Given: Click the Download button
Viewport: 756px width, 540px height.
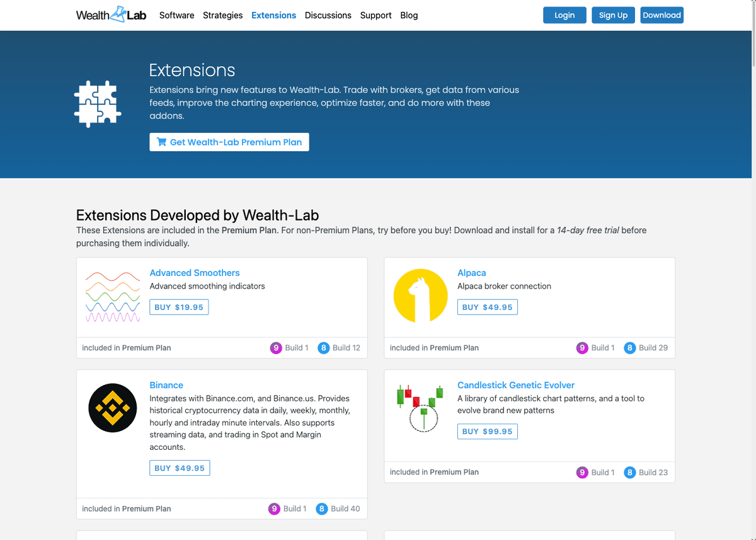Looking at the screenshot, I should (x=661, y=15).
